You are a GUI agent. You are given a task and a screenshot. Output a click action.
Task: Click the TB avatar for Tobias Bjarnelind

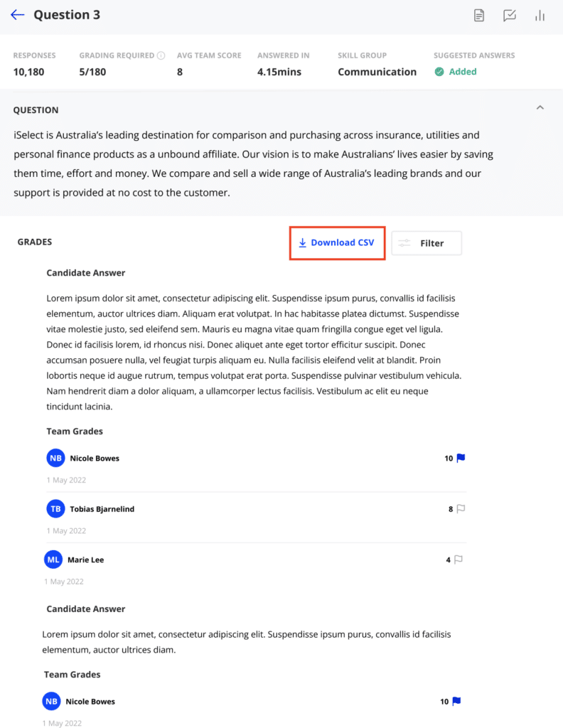55,509
